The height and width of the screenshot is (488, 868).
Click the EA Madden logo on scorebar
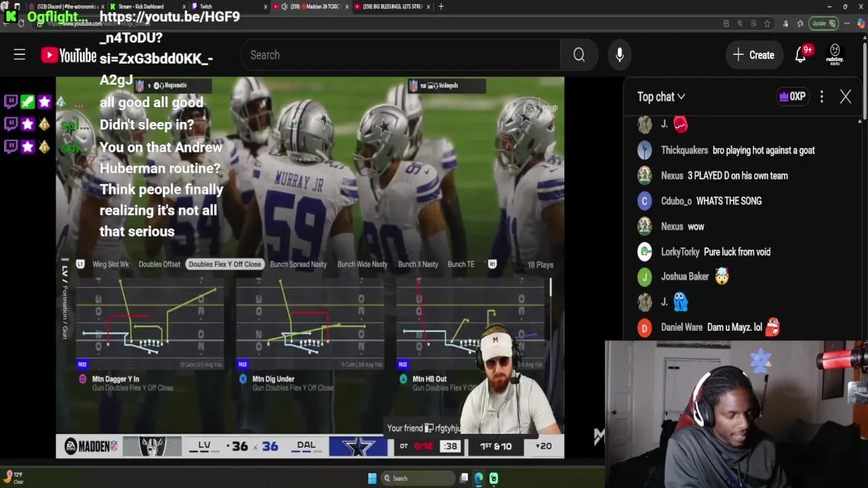tap(90, 446)
